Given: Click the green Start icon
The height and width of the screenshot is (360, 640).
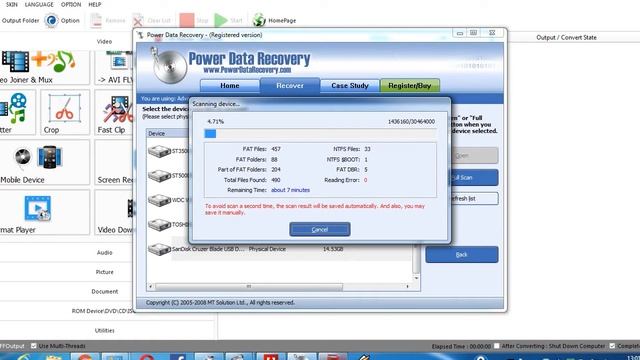Looking at the screenshot, I should click(x=221, y=20).
